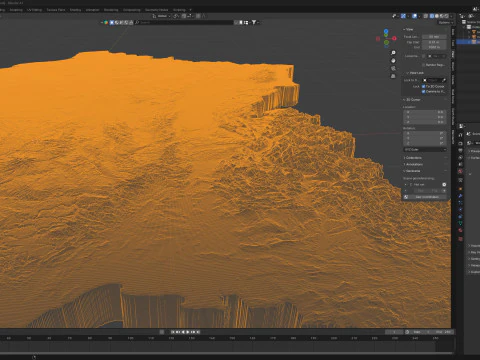
Task: Click the timeline play button
Action: (188, 332)
